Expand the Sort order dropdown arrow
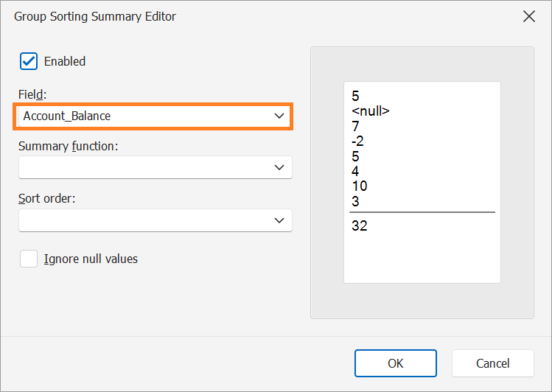Image resolution: width=552 pixels, height=392 pixels. (279, 220)
